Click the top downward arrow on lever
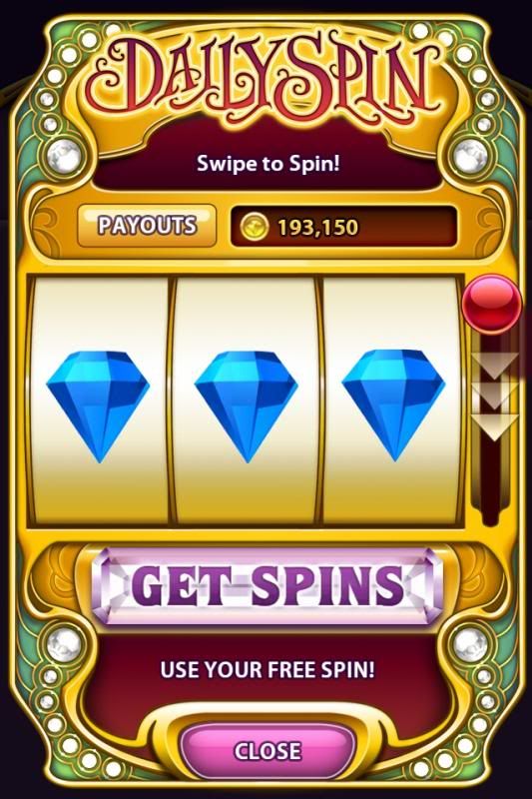This screenshot has height=799, width=532. (x=494, y=365)
